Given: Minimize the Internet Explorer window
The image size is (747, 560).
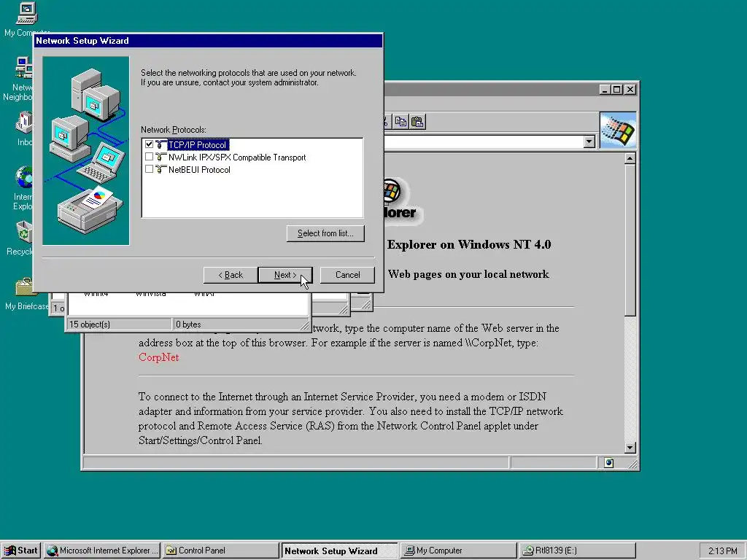Looking at the screenshot, I should coord(605,89).
